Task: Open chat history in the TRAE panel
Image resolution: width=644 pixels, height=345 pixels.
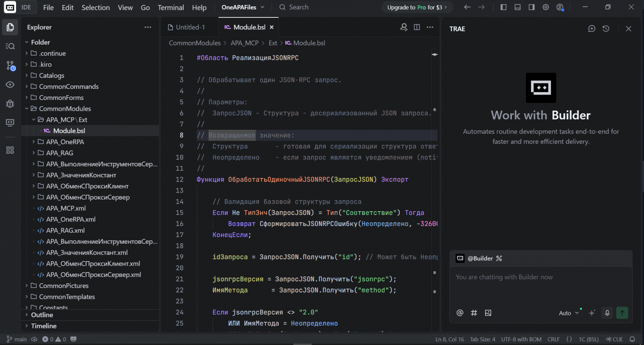Action: pos(606,29)
